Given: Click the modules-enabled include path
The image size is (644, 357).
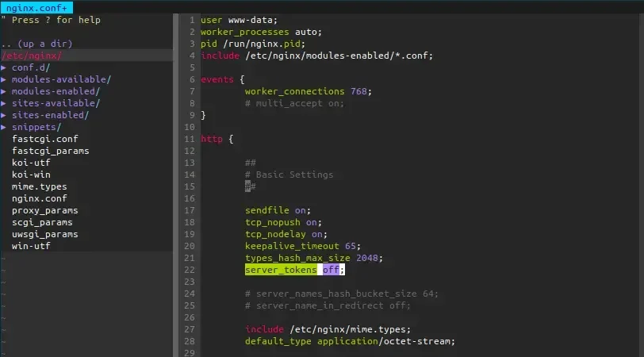Looking at the screenshot, I should click(x=339, y=56).
